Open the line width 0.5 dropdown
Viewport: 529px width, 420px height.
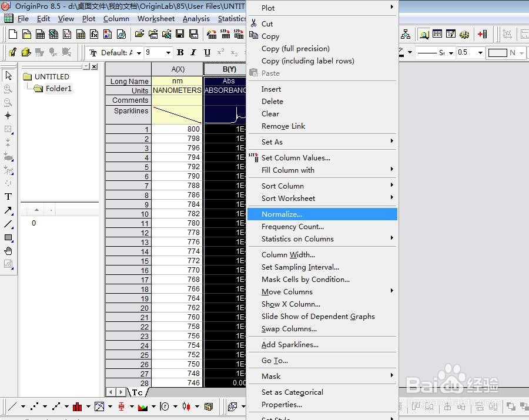(x=480, y=53)
